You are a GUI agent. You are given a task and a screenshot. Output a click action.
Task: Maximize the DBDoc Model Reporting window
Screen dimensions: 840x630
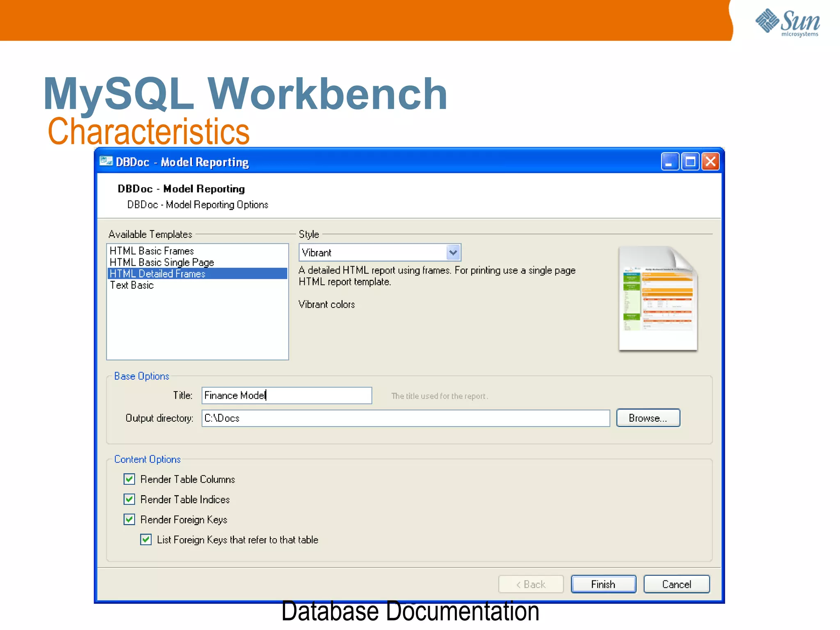[x=690, y=162]
